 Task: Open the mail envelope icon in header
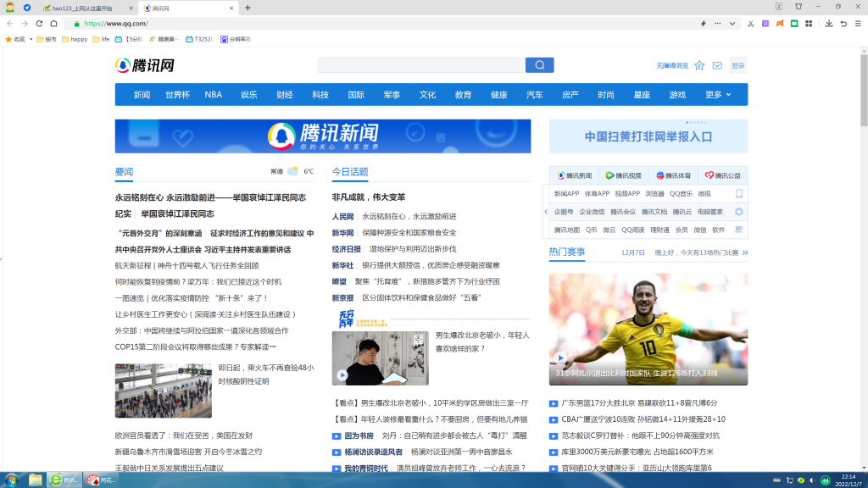(717, 65)
